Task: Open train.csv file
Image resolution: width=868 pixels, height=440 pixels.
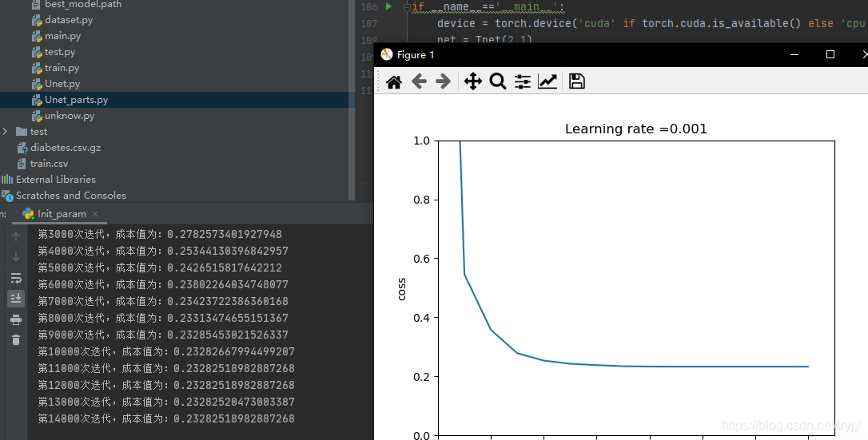Action: pyautogui.click(x=49, y=164)
